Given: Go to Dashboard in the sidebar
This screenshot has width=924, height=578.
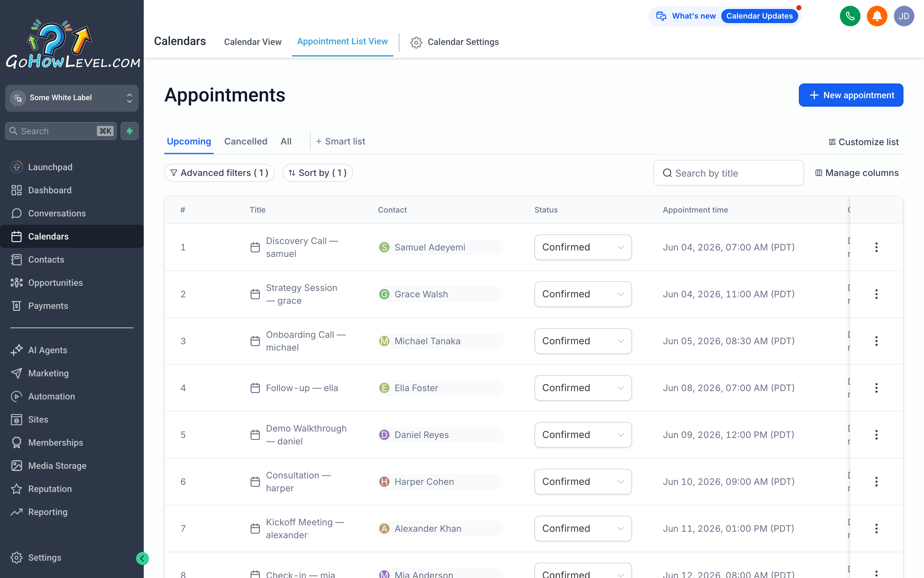Looking at the screenshot, I should click(72, 190).
